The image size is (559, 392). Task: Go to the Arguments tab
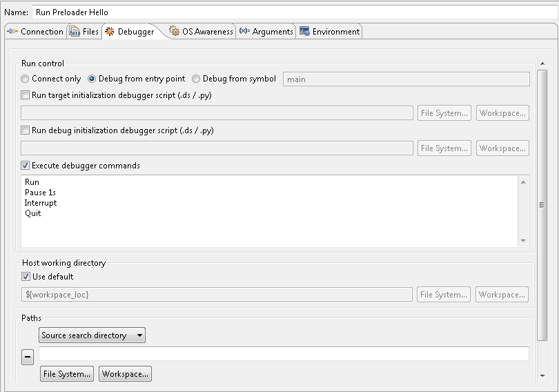pos(266,31)
